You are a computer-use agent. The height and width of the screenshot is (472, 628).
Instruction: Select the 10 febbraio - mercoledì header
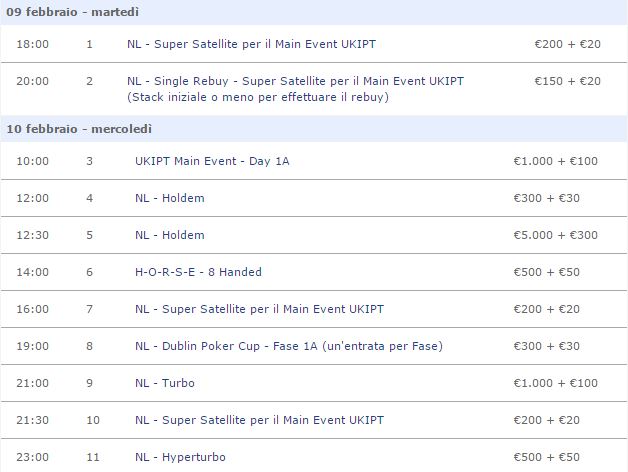314,129
